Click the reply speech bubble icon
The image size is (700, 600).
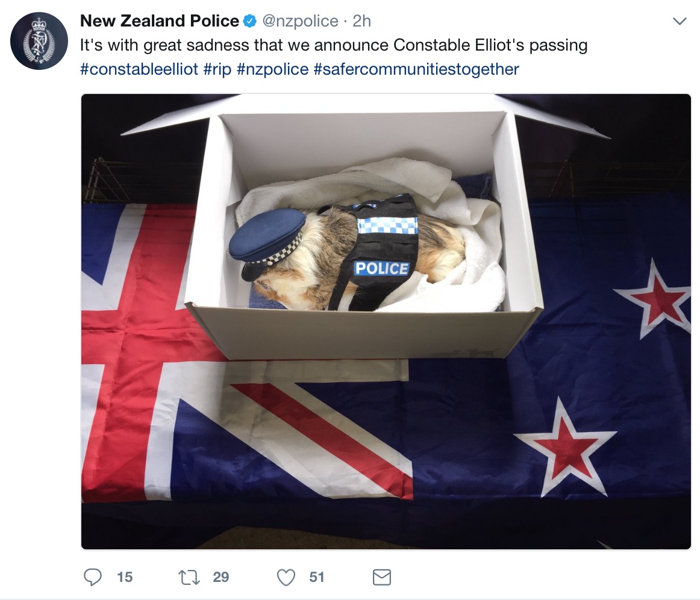click(93, 577)
